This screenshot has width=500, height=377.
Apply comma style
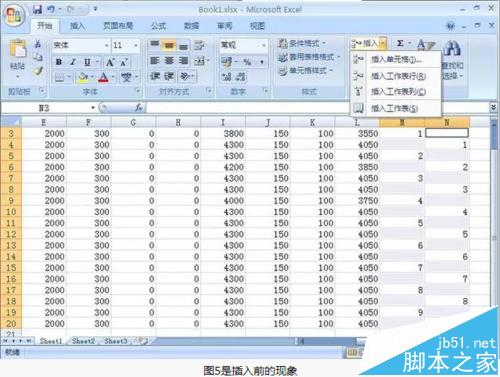(x=262, y=62)
